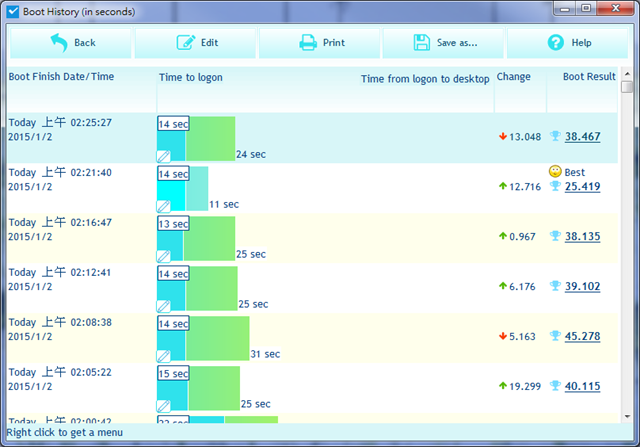
Task: Click red down arrow beside 13.048
Action: [x=503, y=136]
